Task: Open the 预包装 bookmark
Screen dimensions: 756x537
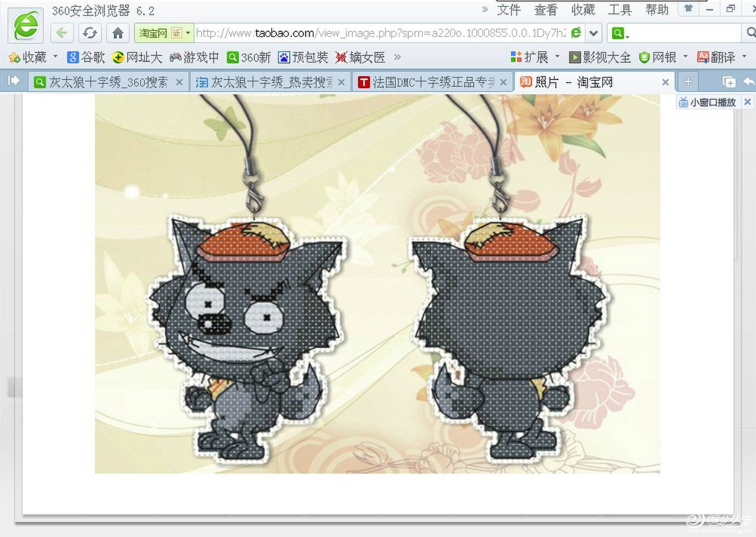Action: [x=303, y=57]
